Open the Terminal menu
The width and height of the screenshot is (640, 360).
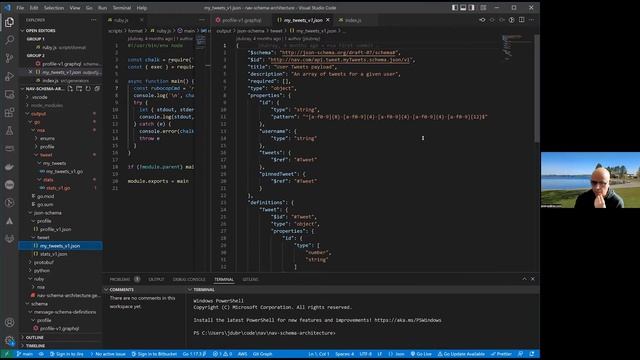coord(122,8)
